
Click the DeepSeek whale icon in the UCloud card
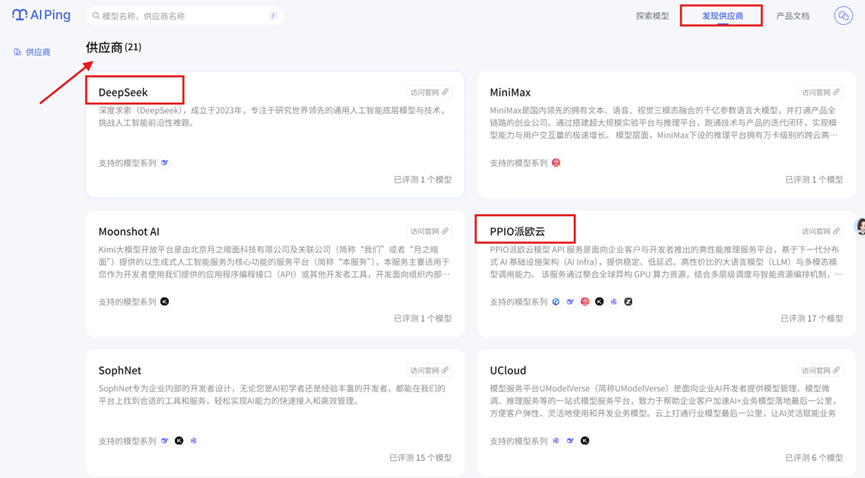pos(570,441)
